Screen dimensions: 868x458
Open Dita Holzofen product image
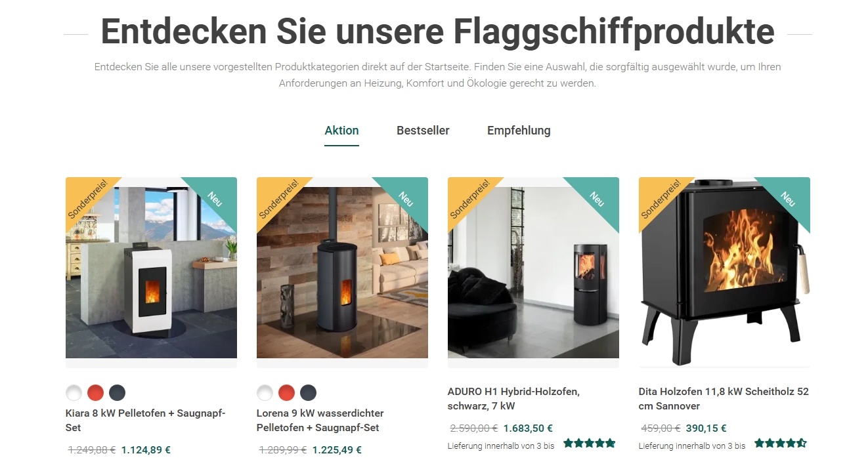724,272
